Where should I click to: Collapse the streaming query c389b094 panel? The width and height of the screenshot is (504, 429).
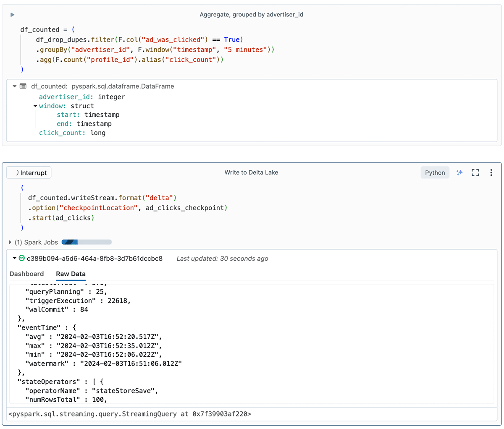click(15, 258)
